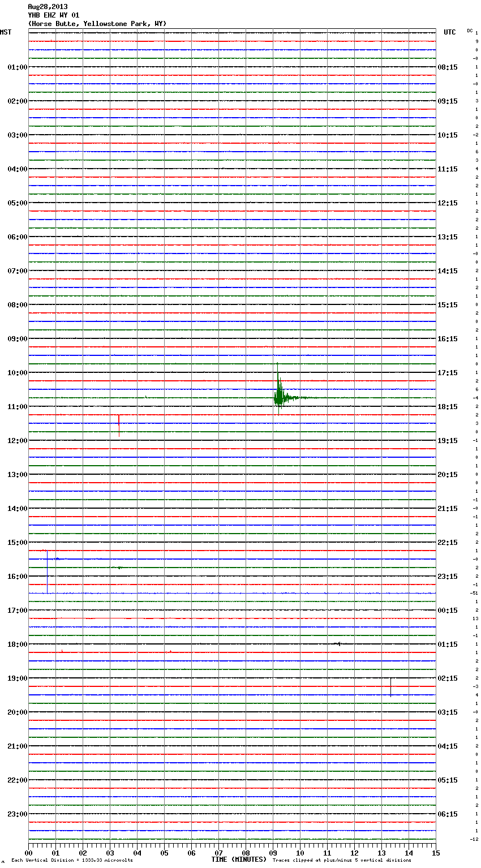The width and height of the screenshot is (481, 868).
Task: Select the "02:00" MST time label
Action: click(18, 101)
